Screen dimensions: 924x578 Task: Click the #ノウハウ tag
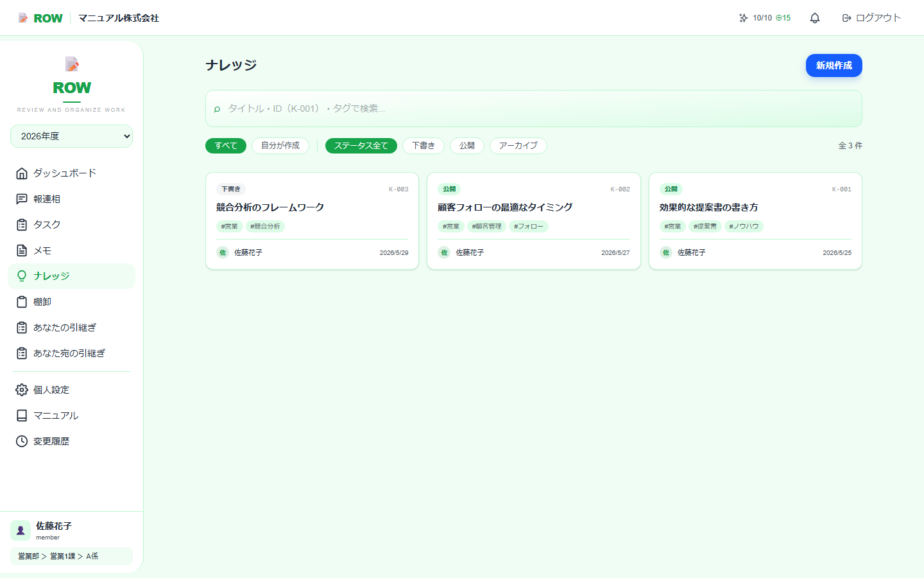(744, 226)
